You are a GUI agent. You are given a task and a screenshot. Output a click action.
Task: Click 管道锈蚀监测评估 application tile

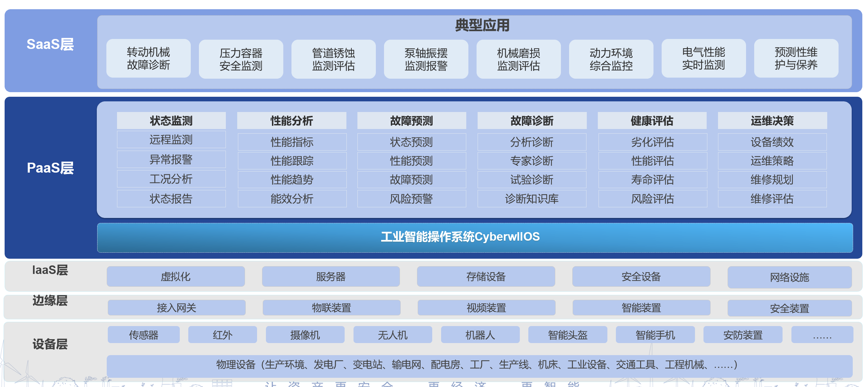pos(333,59)
